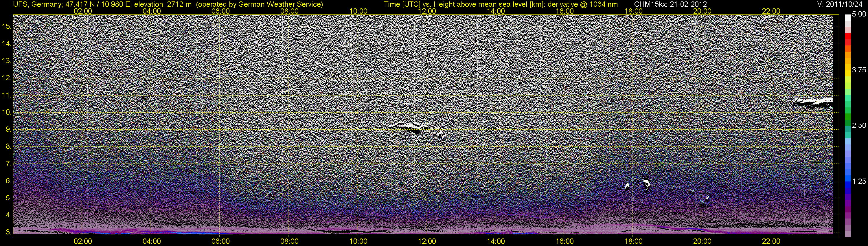
Task: Click the 6. km height axis label
Action: (x=8, y=181)
